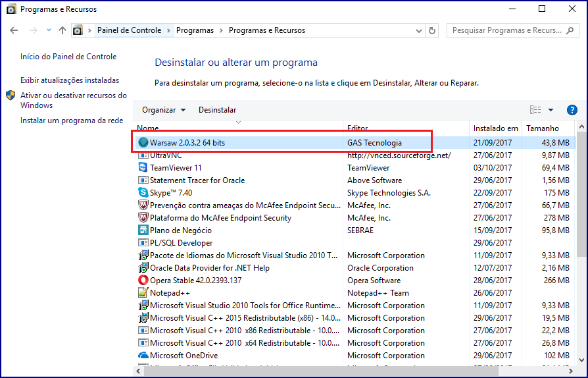Click the change view layout icon
The image size is (588, 378).
click(535, 109)
